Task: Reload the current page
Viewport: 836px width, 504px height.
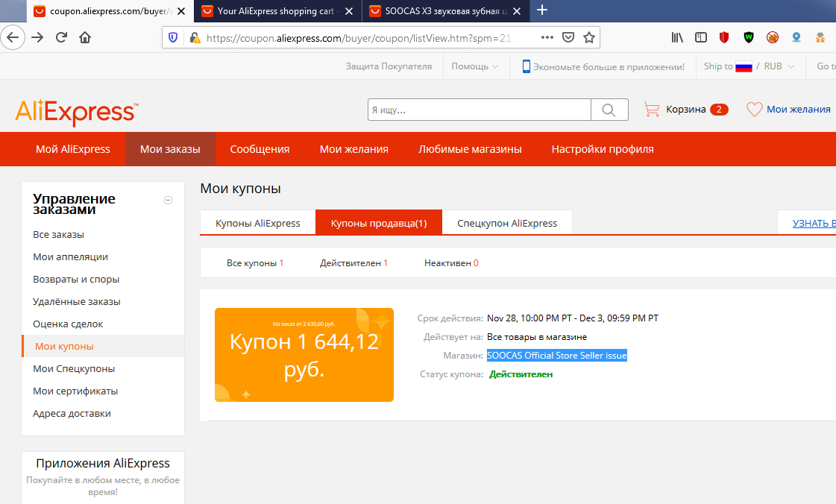Action: pyautogui.click(x=61, y=37)
